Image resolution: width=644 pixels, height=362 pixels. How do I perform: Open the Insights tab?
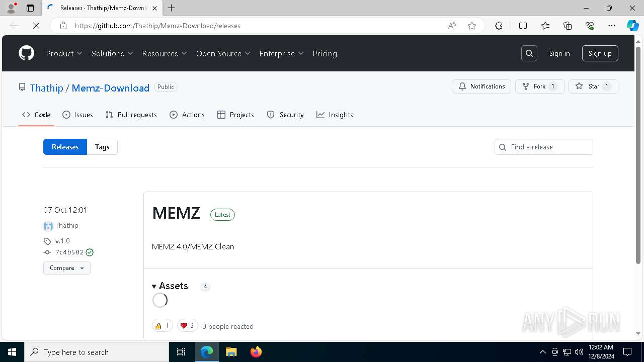pyautogui.click(x=335, y=115)
